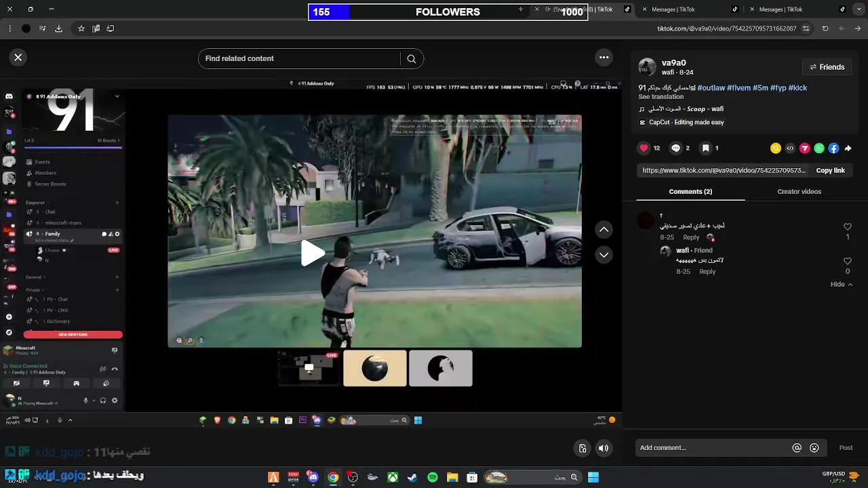The height and width of the screenshot is (488, 868).
Task: Reply to wafi's comment
Action: (x=707, y=272)
